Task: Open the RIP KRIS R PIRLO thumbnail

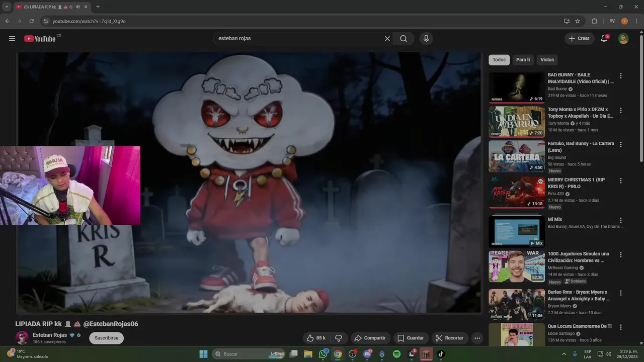Action: [517, 192]
